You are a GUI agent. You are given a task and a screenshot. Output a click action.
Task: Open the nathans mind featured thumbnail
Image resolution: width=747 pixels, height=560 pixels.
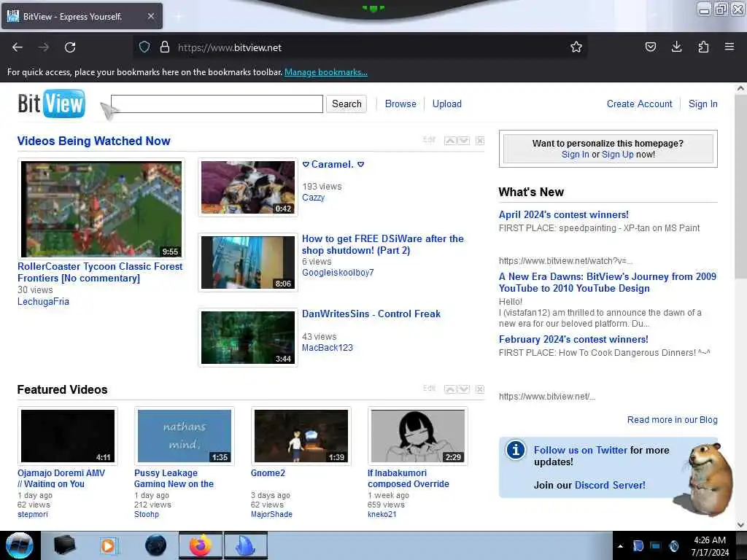[185, 436]
